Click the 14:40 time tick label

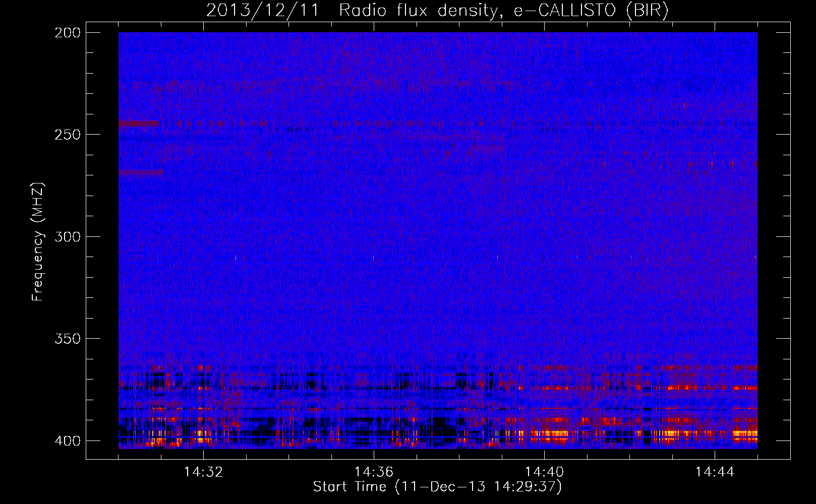(544, 472)
